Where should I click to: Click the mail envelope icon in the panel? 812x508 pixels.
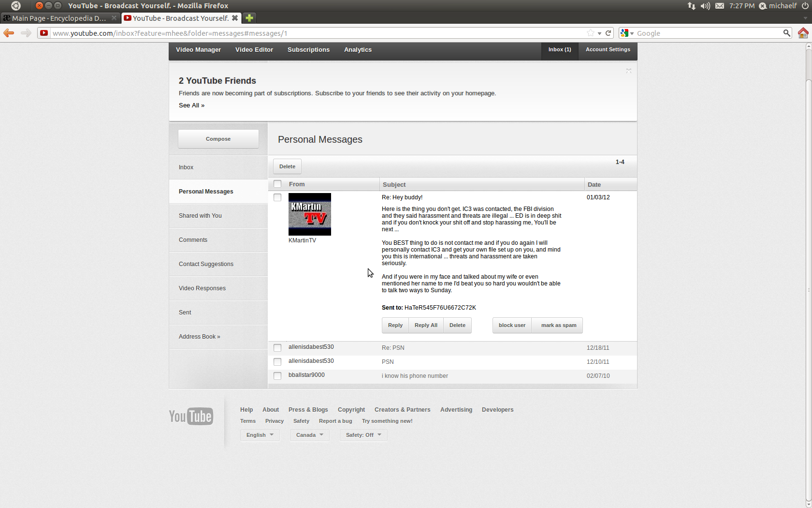pos(719,6)
